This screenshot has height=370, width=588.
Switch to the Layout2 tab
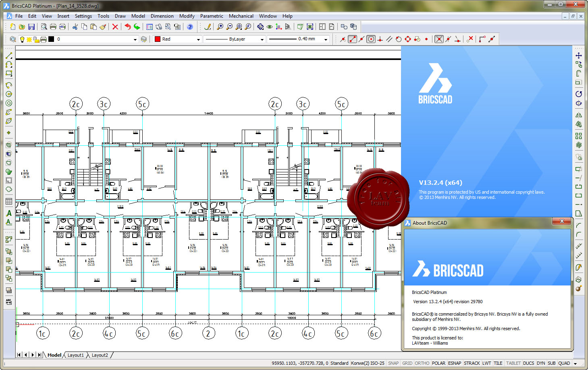[100, 355]
